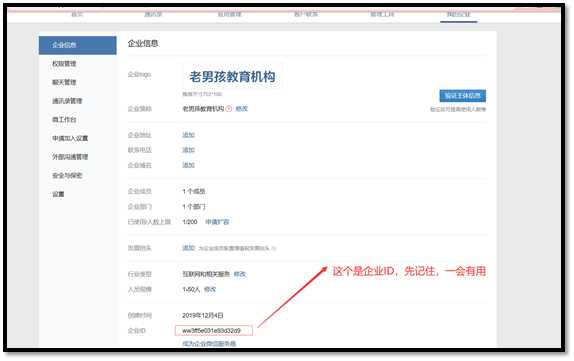
Task: Click 修改 link beside 1-50人
Action: (x=210, y=290)
